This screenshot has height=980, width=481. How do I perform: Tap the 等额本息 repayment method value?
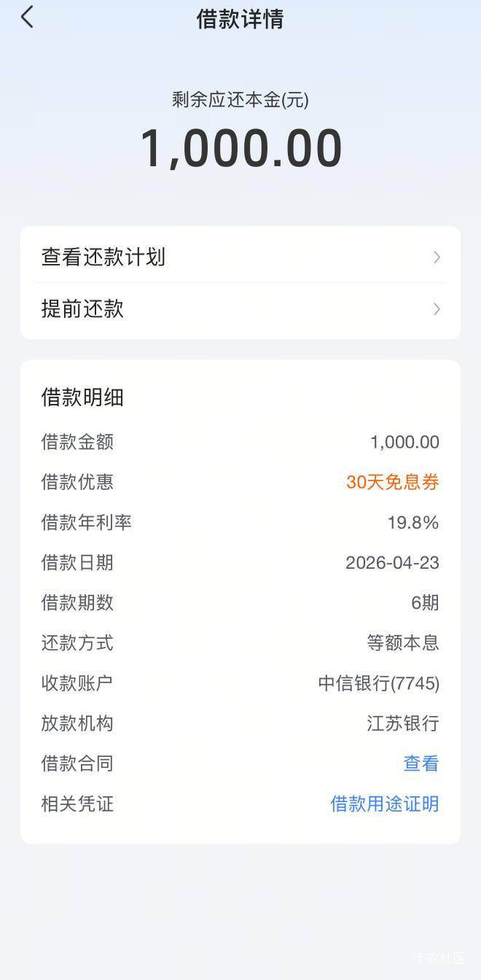(x=403, y=642)
